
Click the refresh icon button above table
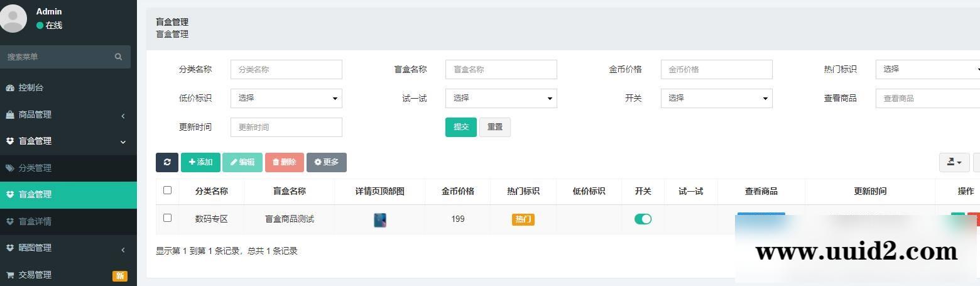pyautogui.click(x=167, y=162)
